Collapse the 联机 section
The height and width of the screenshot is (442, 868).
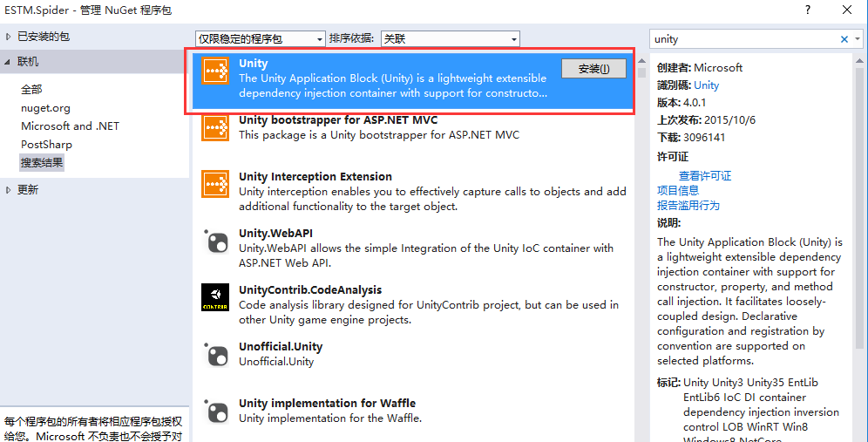[8, 62]
